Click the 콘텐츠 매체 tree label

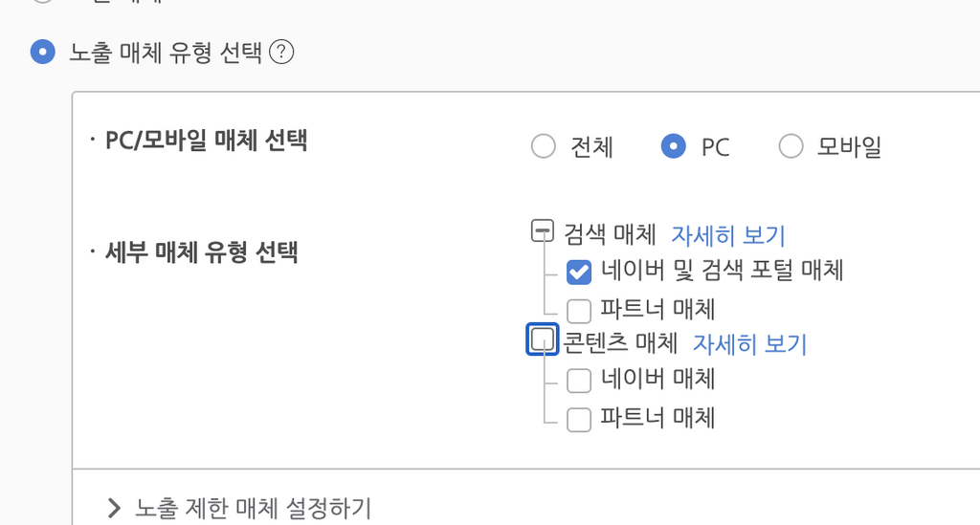click(x=620, y=342)
